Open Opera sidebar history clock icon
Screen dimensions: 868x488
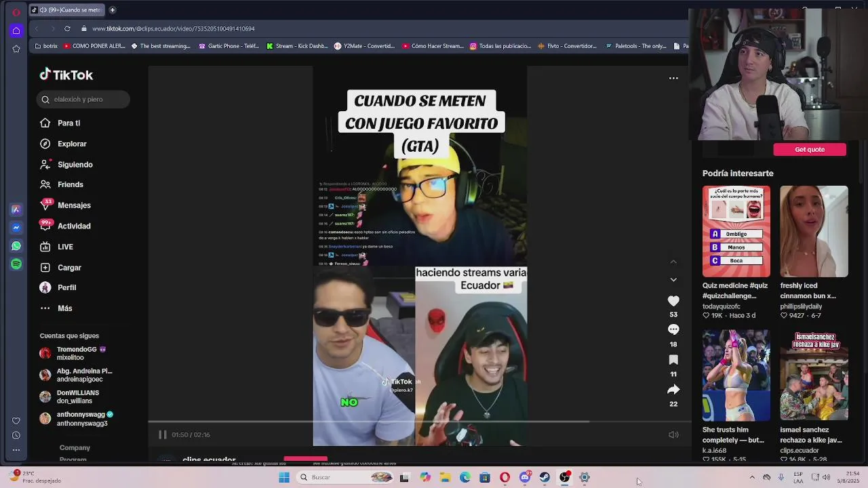(16, 435)
